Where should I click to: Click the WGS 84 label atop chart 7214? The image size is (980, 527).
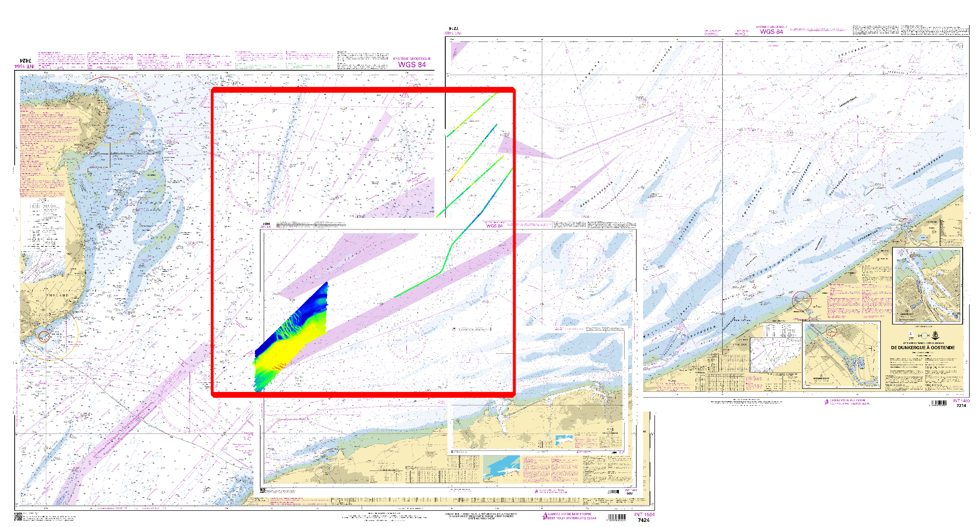(771, 32)
